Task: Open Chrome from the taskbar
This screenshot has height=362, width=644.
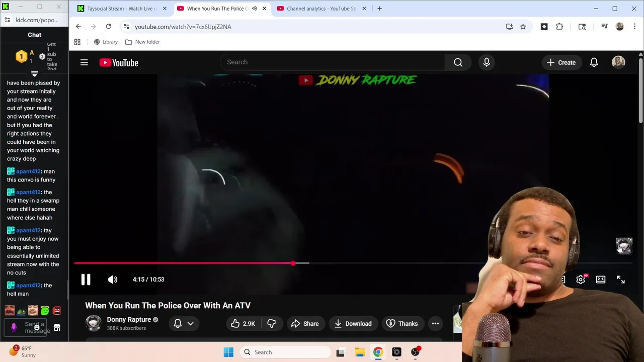Action: coord(378,352)
